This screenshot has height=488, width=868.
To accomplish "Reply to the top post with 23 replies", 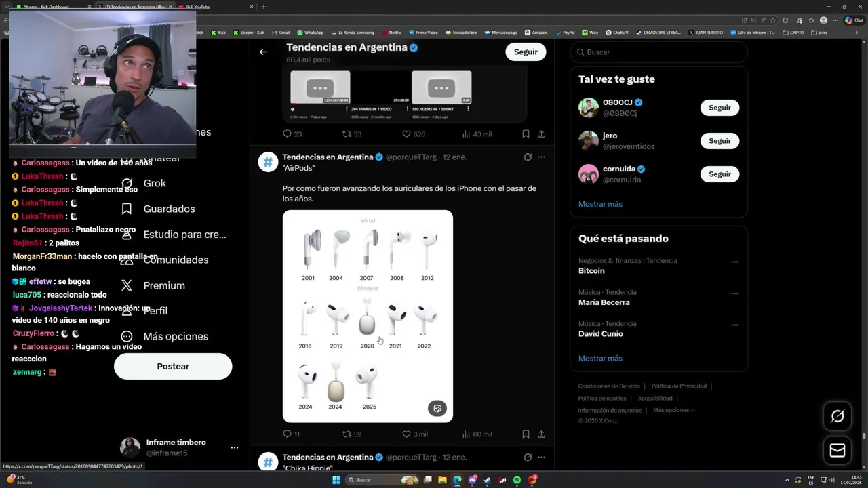I will click(292, 134).
